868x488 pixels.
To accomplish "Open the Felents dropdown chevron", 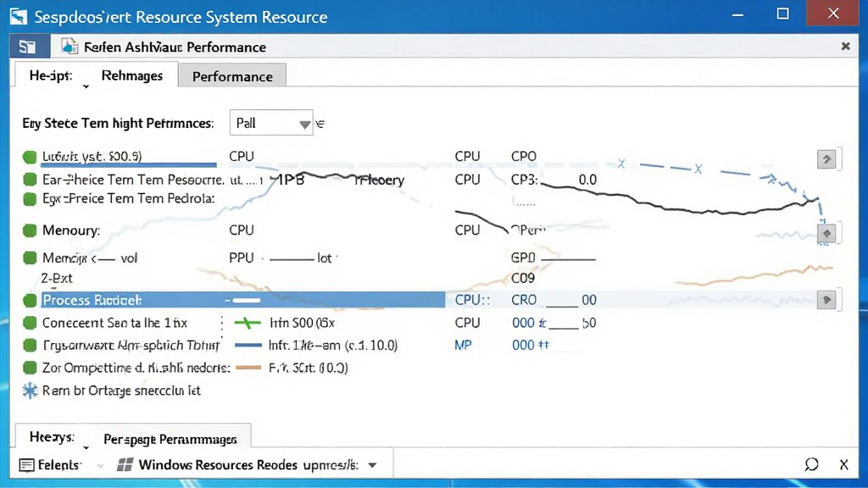I will 100,467.
